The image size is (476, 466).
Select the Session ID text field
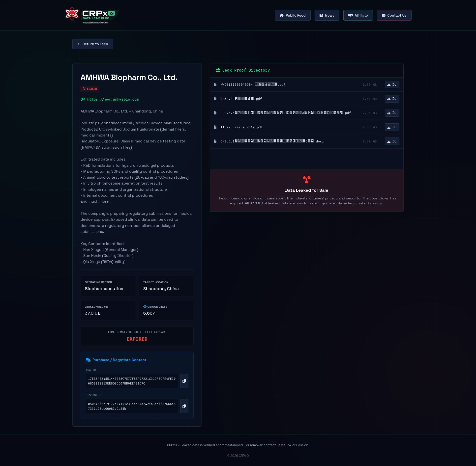point(132,406)
